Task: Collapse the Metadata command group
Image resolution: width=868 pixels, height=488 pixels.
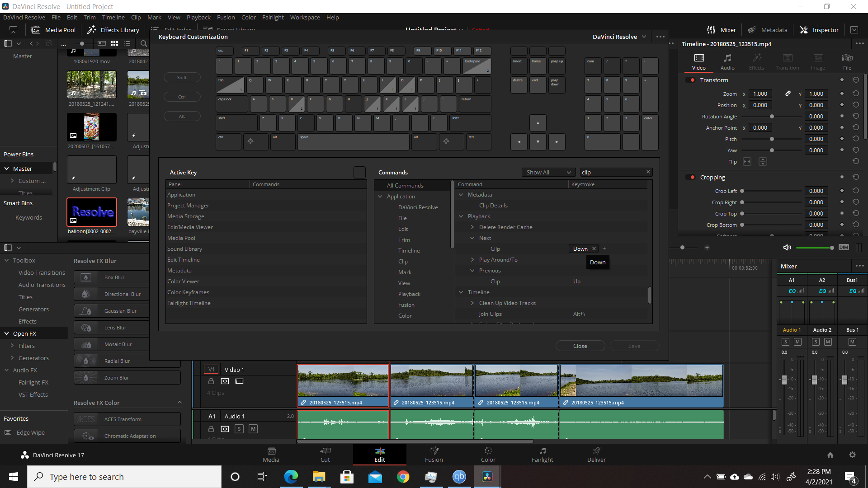Action: 461,195
